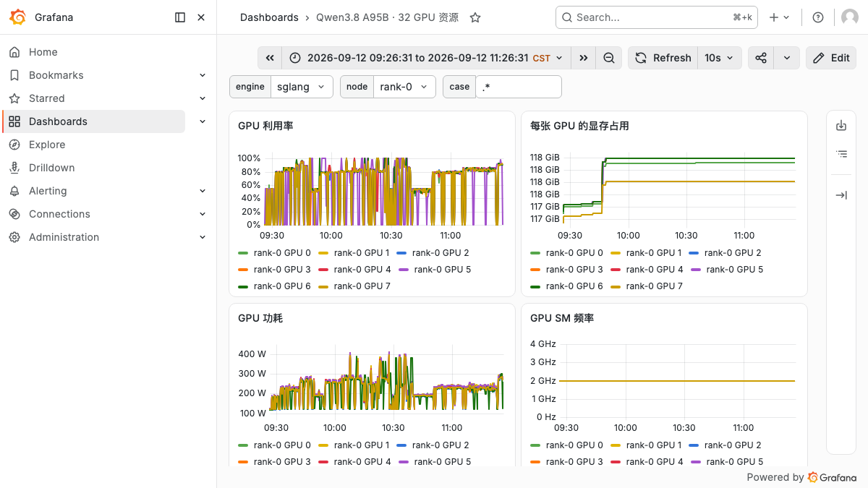The image size is (868, 488).
Task: Zoom out the time range
Action: pos(609,58)
